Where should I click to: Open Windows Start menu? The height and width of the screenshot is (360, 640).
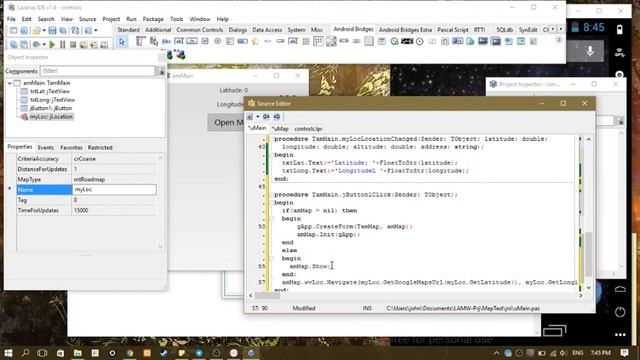pyautogui.click(x=8, y=353)
